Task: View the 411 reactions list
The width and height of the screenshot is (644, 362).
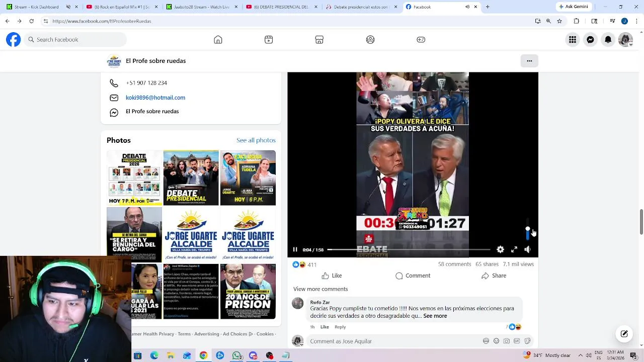Action: pos(304,264)
